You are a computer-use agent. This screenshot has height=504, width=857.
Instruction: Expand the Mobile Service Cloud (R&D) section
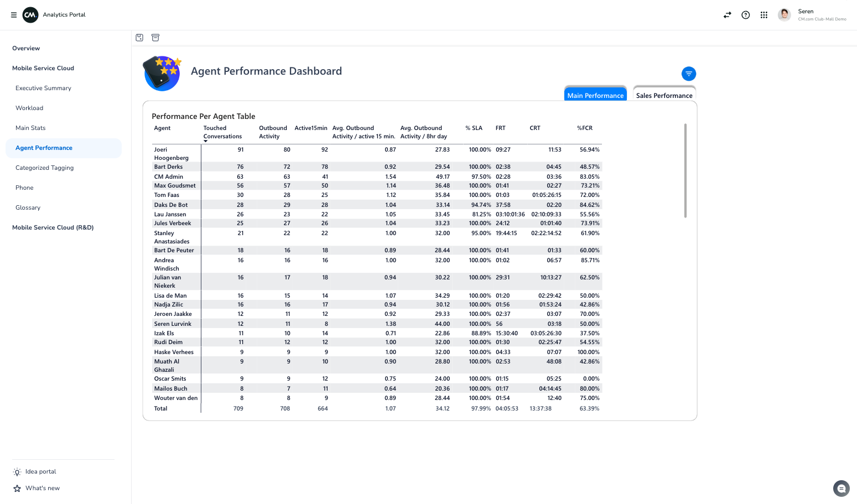(53, 227)
